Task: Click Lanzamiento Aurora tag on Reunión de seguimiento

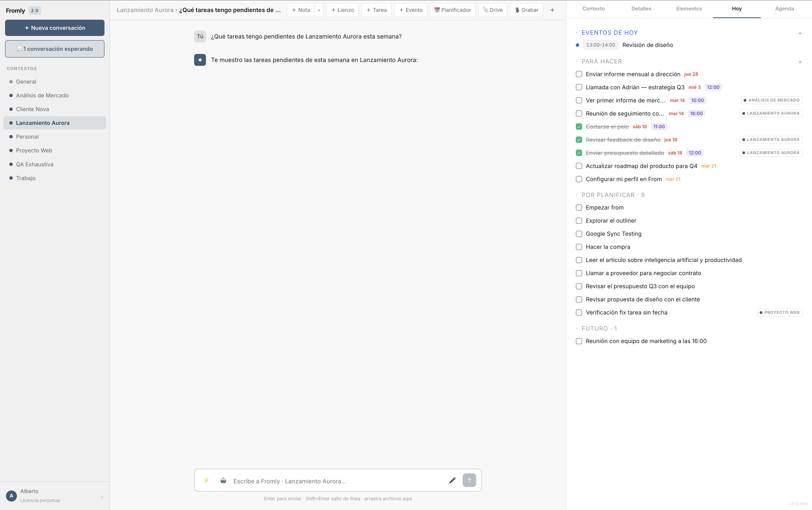Action: (771, 113)
